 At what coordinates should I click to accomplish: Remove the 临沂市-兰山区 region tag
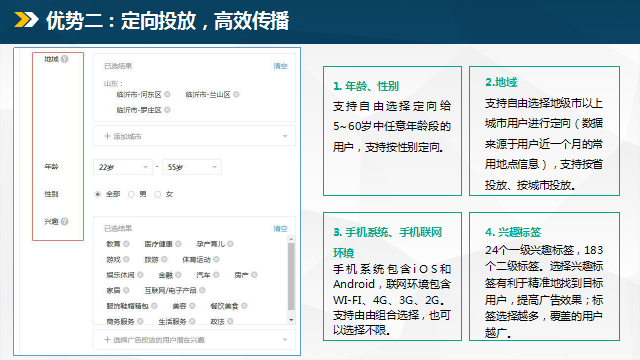coord(236,94)
